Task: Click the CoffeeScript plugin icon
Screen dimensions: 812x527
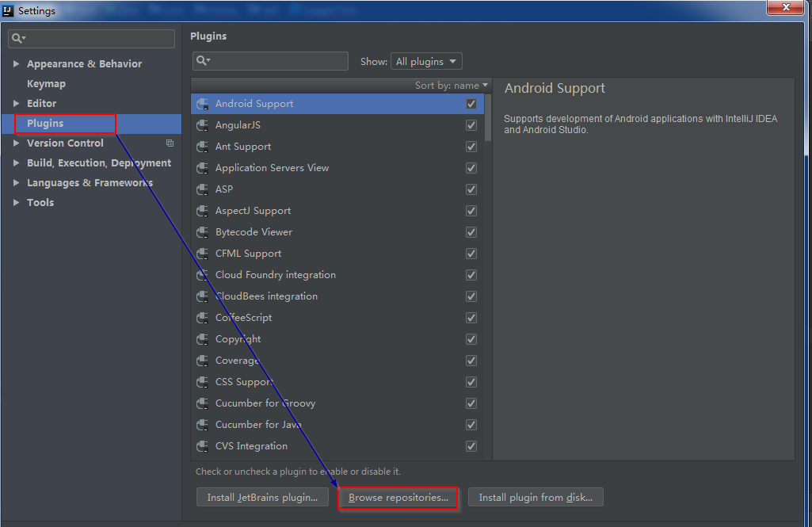Action: (x=203, y=318)
